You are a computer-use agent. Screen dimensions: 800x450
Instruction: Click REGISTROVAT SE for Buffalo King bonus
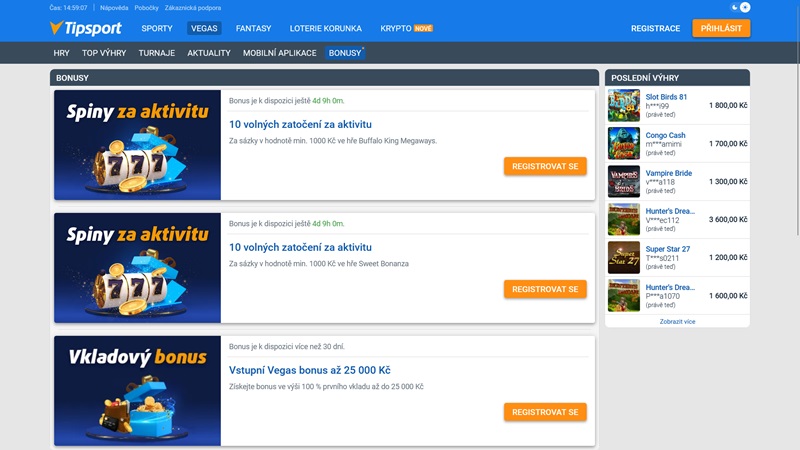[x=545, y=166]
